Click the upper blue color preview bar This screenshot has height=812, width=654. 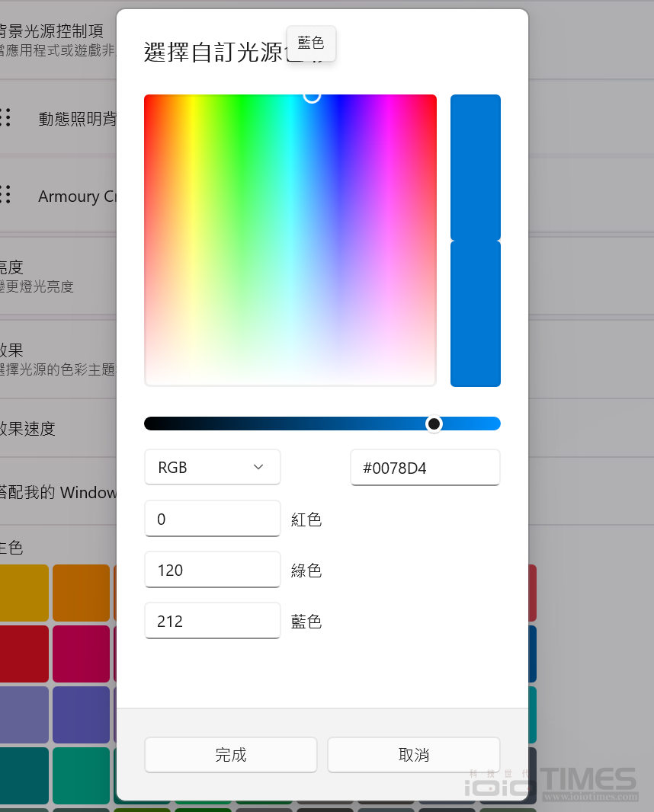tap(475, 167)
